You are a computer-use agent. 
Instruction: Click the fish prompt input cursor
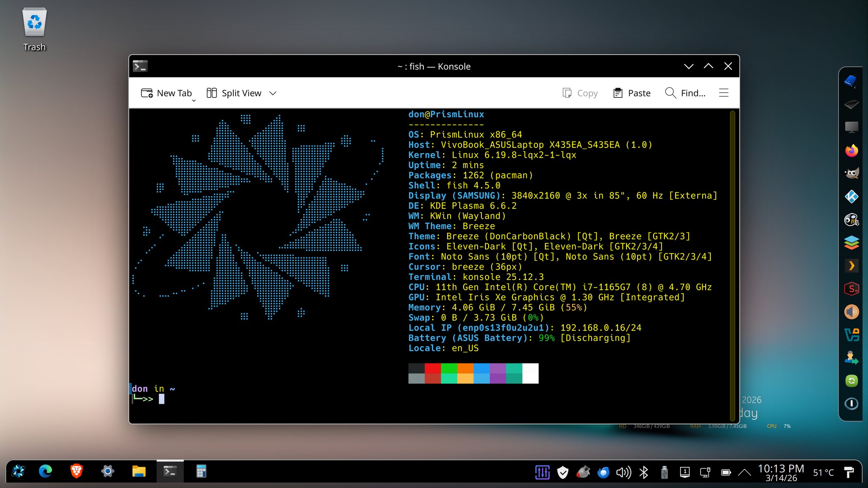pyautogui.click(x=161, y=399)
